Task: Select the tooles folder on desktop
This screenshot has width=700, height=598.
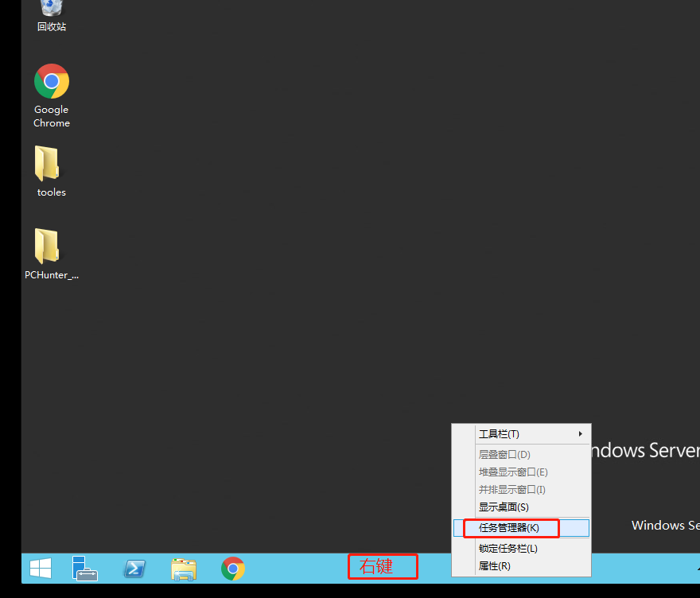Action: tap(49, 165)
